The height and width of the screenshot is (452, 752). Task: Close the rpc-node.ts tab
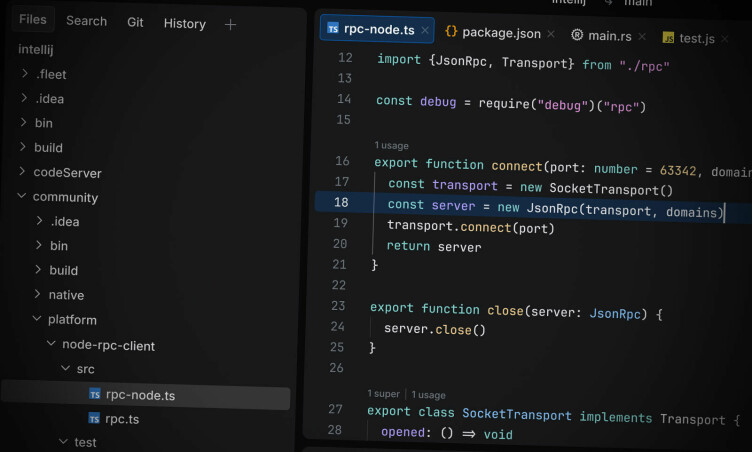(425, 30)
